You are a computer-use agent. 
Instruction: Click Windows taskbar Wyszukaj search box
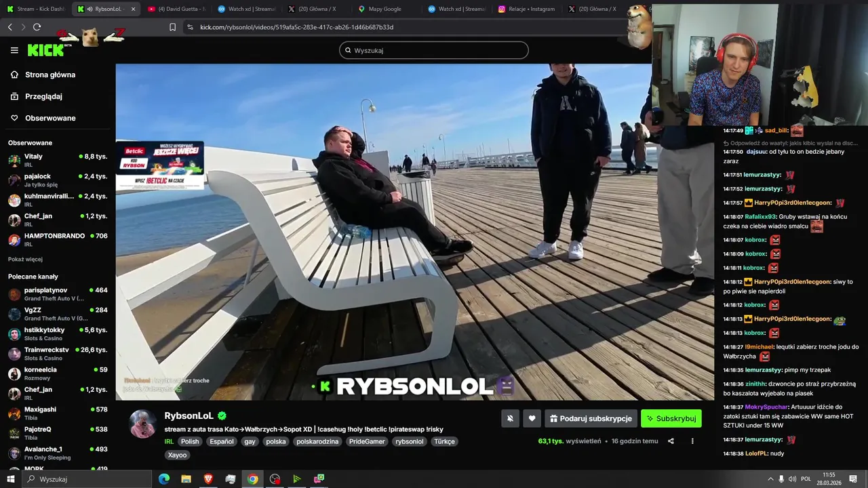click(x=87, y=479)
